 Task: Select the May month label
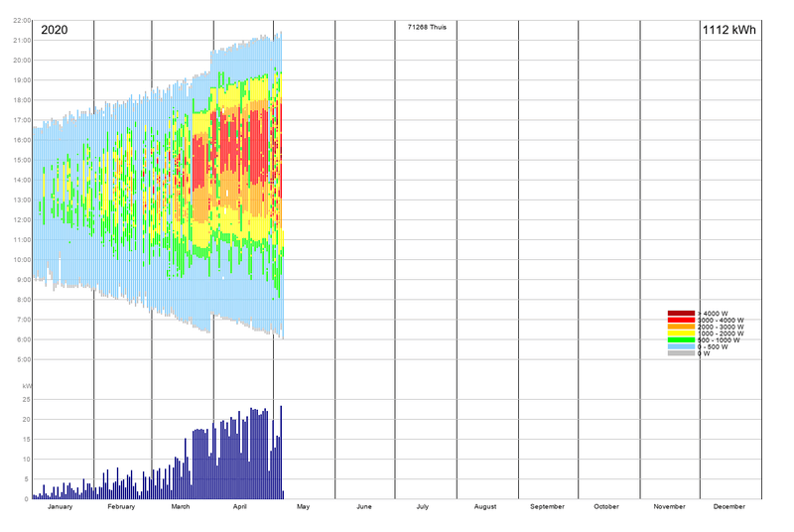[303, 506]
